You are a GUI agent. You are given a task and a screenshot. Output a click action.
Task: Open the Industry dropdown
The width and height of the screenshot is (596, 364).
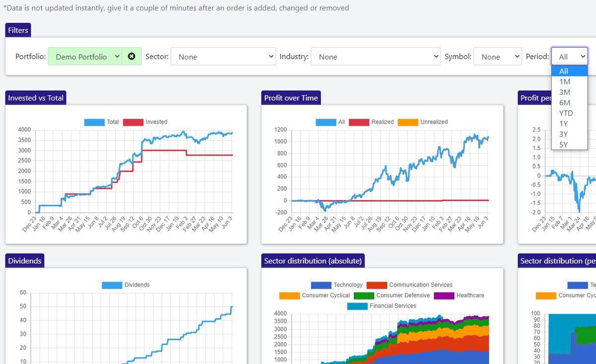(x=376, y=56)
